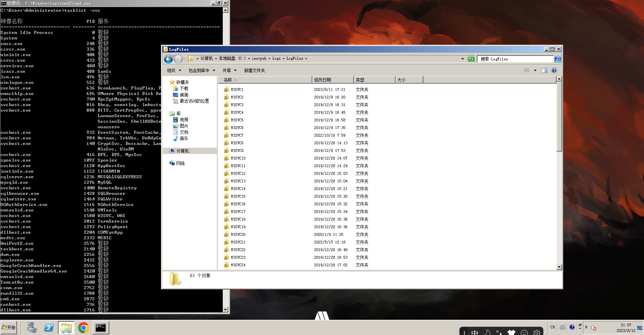Screen dimensions: 644x335
Task: Open the 开始 Start button
Action: pyautogui.click(x=9, y=327)
